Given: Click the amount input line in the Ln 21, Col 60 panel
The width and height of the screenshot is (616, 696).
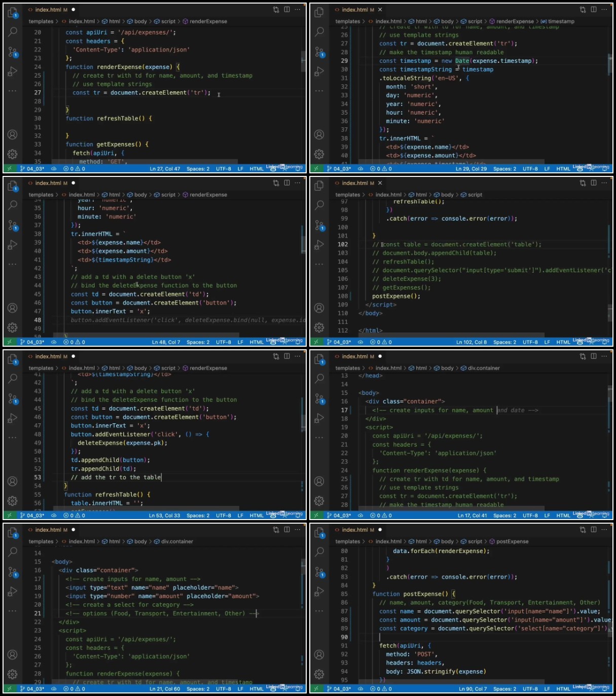Looking at the screenshot, I should (162, 596).
